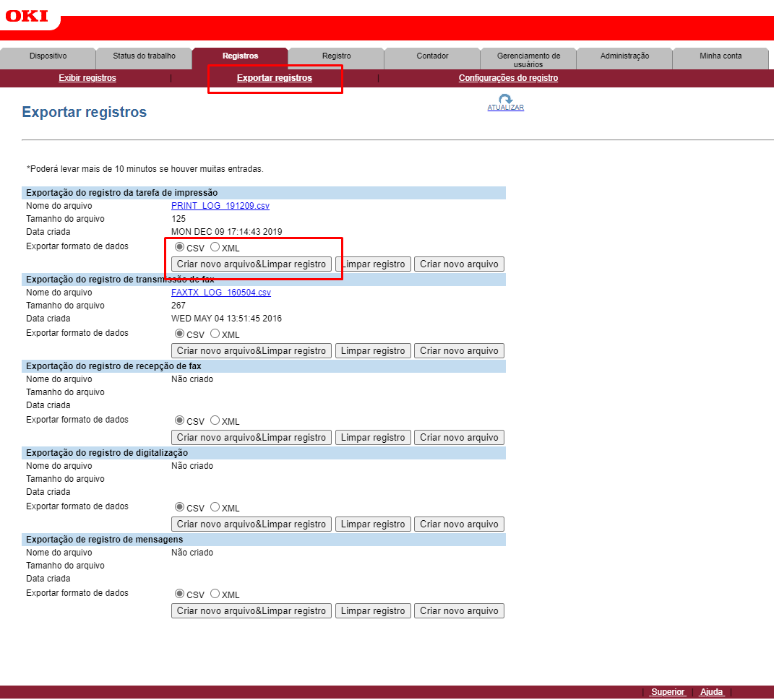This screenshot has height=700, width=774.
Task: Select XML format for print job log
Action: 215,247
